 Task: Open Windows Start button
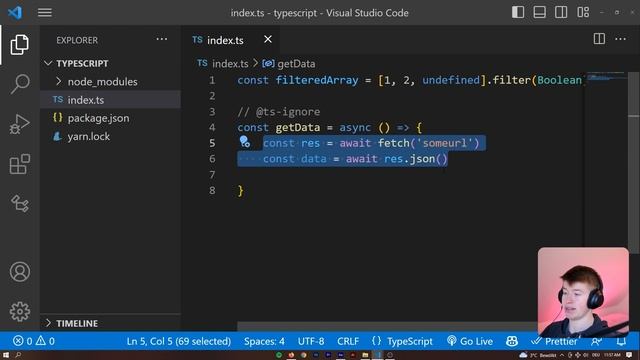pos(6,355)
